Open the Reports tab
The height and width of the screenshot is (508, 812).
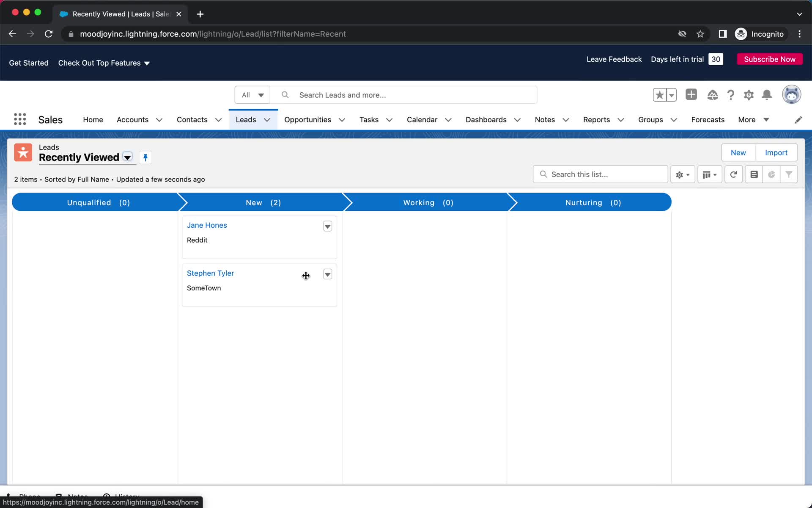(596, 120)
